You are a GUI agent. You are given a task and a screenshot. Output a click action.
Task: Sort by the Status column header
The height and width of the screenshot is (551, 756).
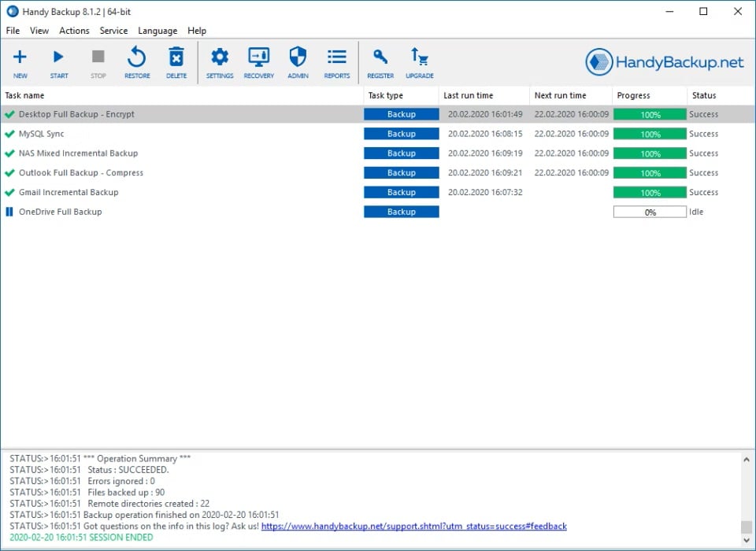point(721,95)
